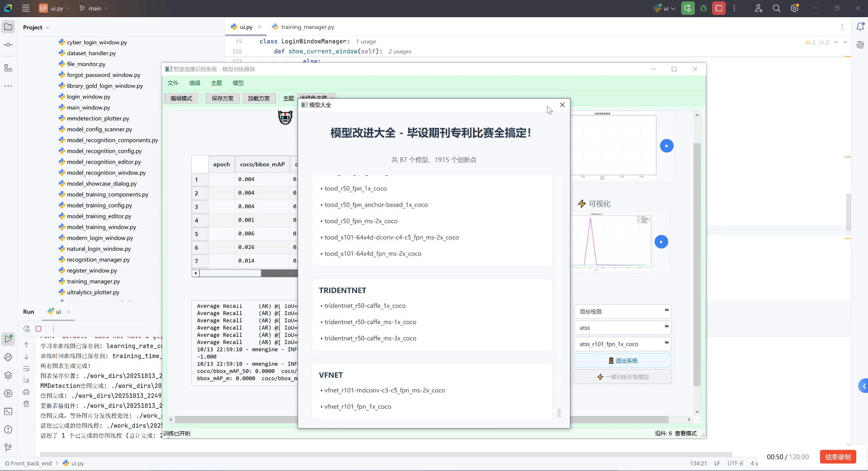This screenshot has width=868, height=471.
Task: Open the 主题 theme dropdown in the training window
Action: 316,97
